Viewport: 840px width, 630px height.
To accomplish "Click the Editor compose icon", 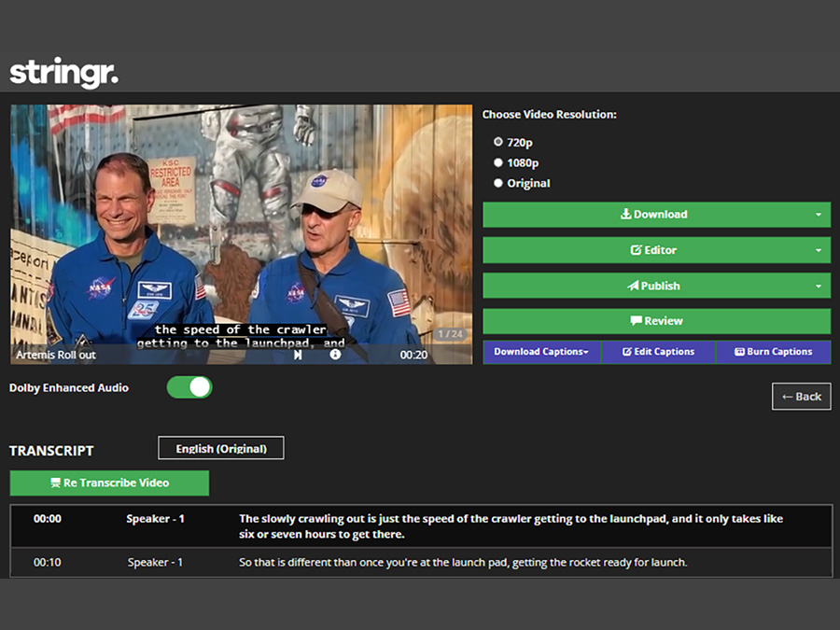I will coord(637,250).
